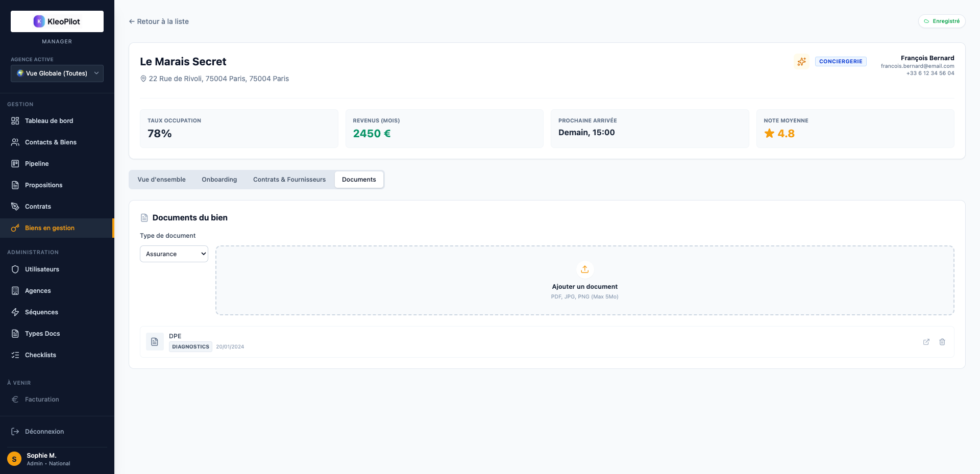Click the Enregistré status button
The width and height of the screenshot is (980, 474).
[x=941, y=21]
